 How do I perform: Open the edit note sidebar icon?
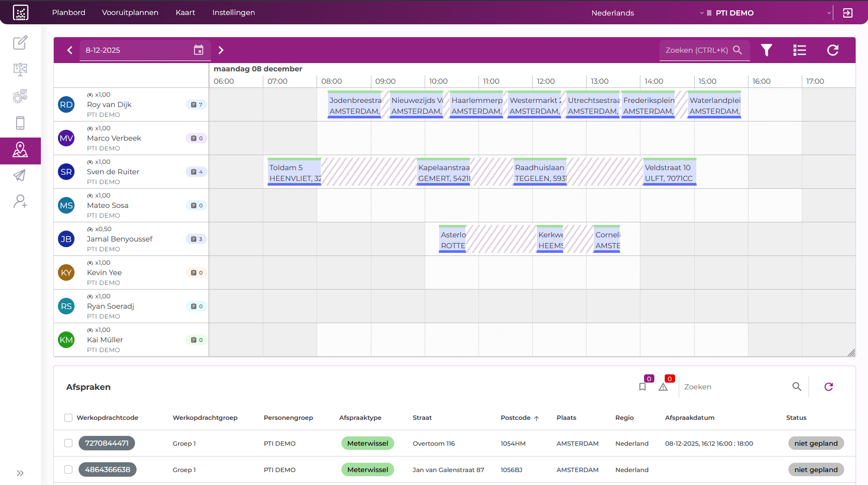click(20, 42)
